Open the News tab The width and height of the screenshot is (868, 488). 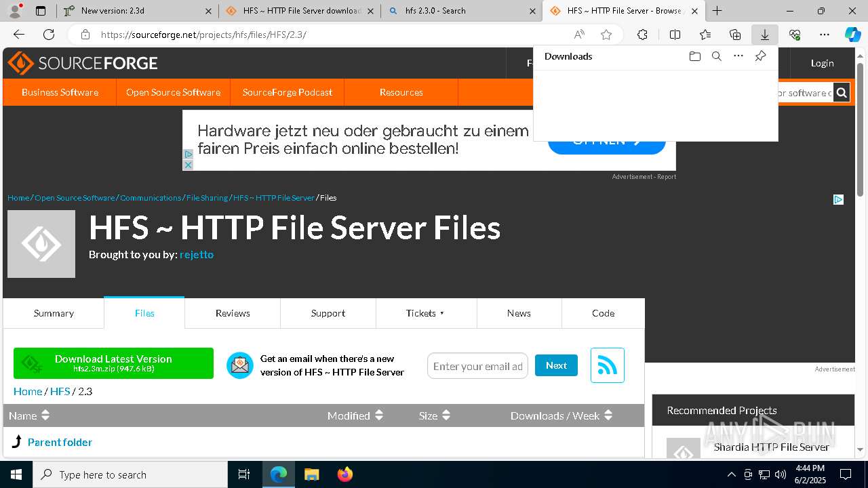click(519, 313)
